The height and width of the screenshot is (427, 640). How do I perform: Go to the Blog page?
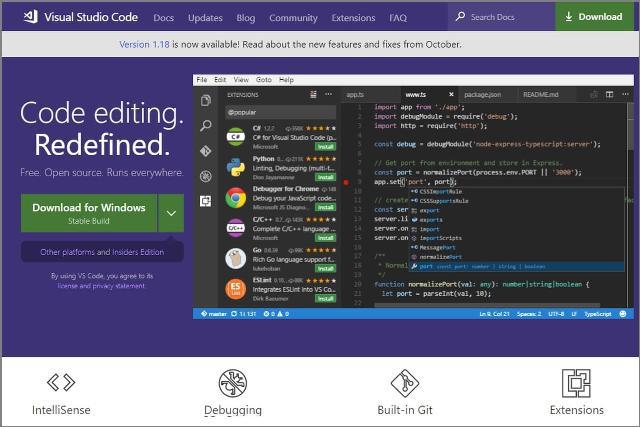245,18
